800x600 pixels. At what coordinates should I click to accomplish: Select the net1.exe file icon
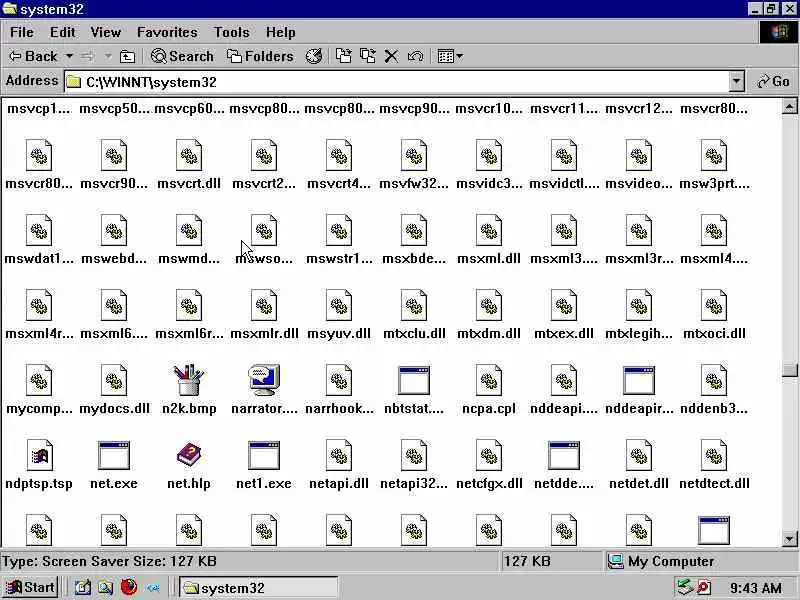[264, 455]
